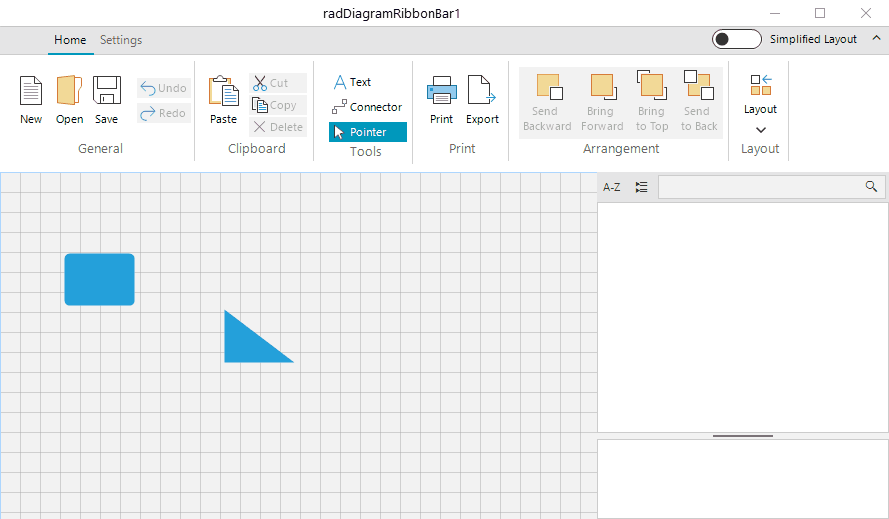Sort properties alphabetically with A-Z
The width and height of the screenshot is (889, 519).
point(611,187)
